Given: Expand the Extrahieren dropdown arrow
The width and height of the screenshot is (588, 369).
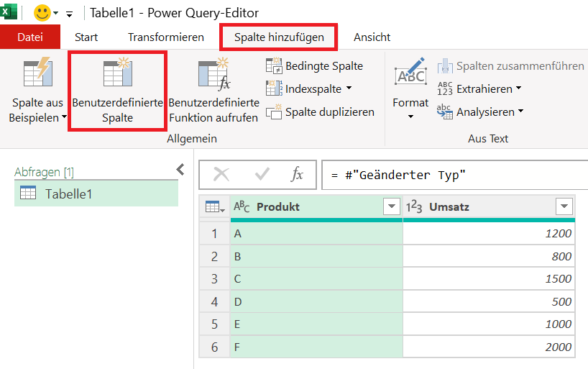Looking at the screenshot, I should point(518,88).
